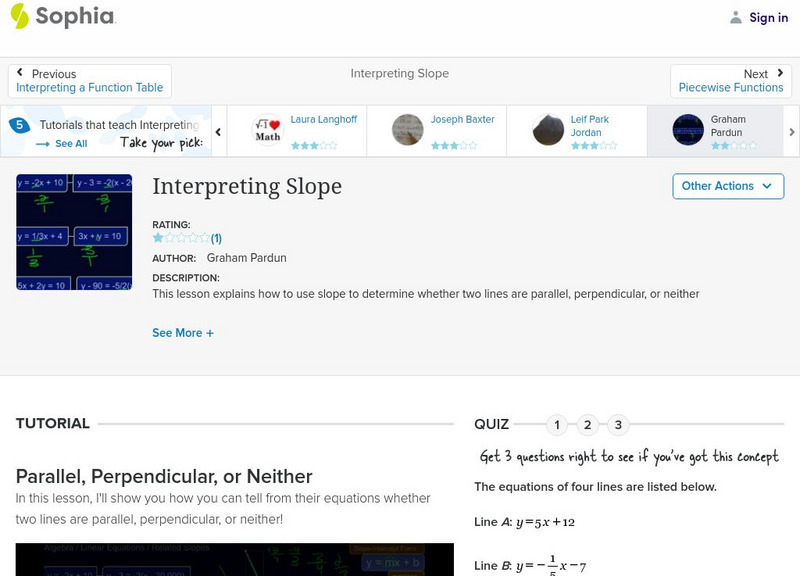Click the left carousel arrow
This screenshot has width=800, height=576.
pos(218,131)
